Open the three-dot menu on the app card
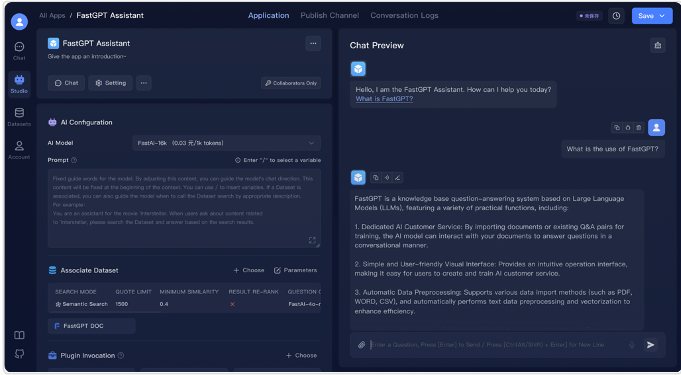Image resolution: width=681 pixels, height=375 pixels. 313,43
